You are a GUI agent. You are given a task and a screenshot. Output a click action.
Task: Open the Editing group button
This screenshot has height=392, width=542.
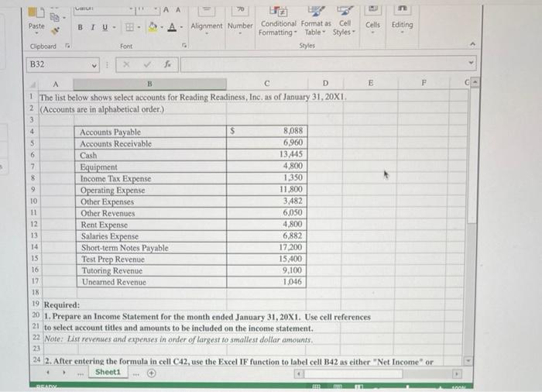tap(402, 20)
